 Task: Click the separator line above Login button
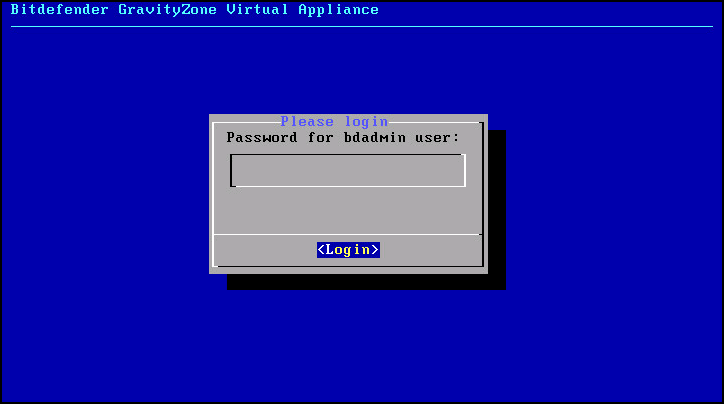click(x=348, y=235)
